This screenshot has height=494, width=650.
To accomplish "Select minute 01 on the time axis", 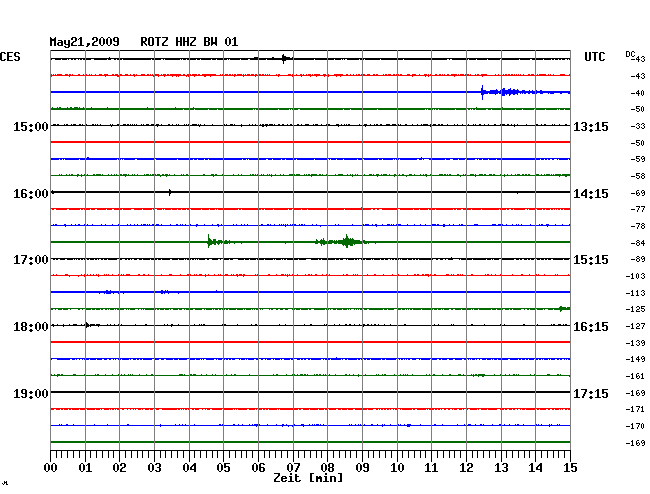I will tap(85, 467).
